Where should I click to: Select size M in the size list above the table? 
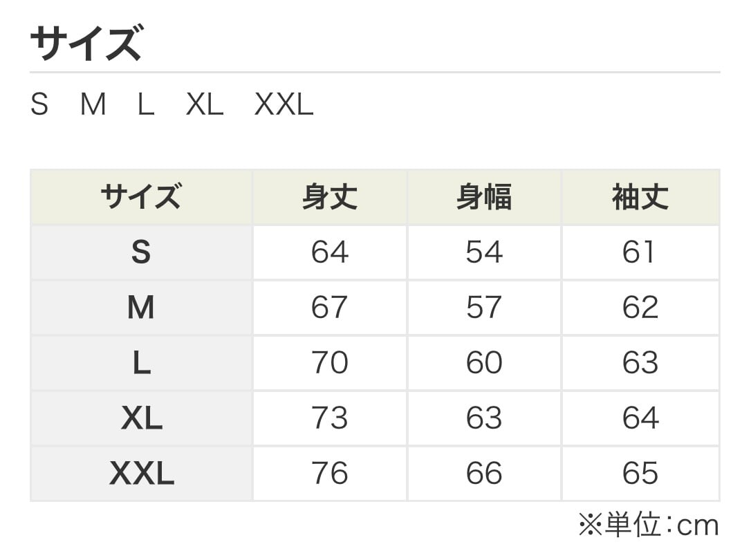[x=93, y=105]
